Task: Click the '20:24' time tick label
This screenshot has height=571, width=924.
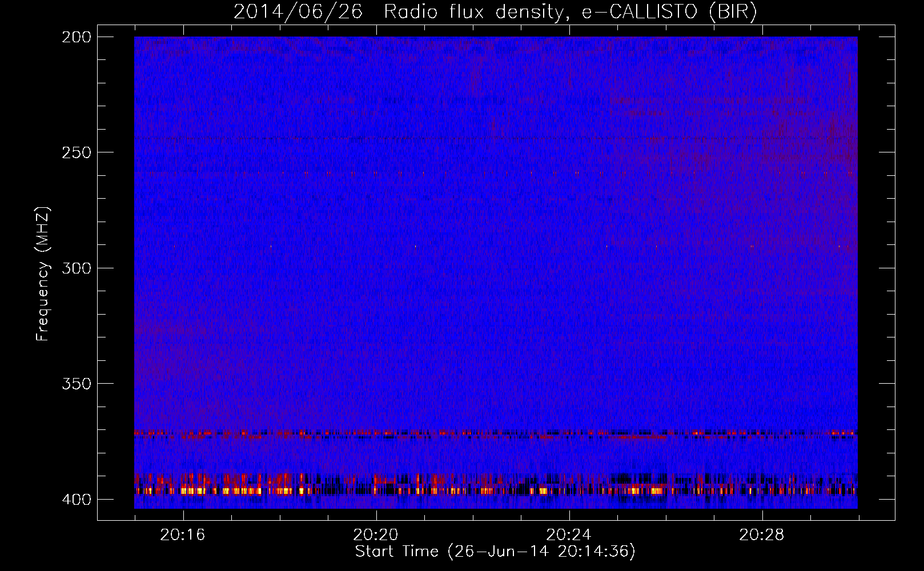Action: pyautogui.click(x=569, y=534)
